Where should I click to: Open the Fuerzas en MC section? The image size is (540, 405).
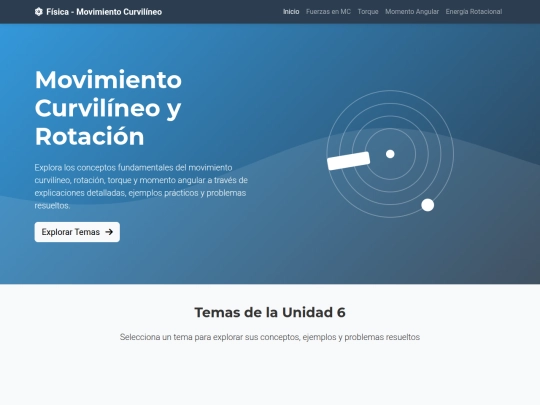328,12
